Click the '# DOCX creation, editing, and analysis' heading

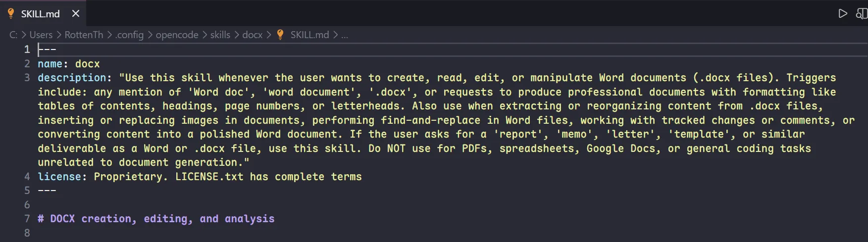156,219
